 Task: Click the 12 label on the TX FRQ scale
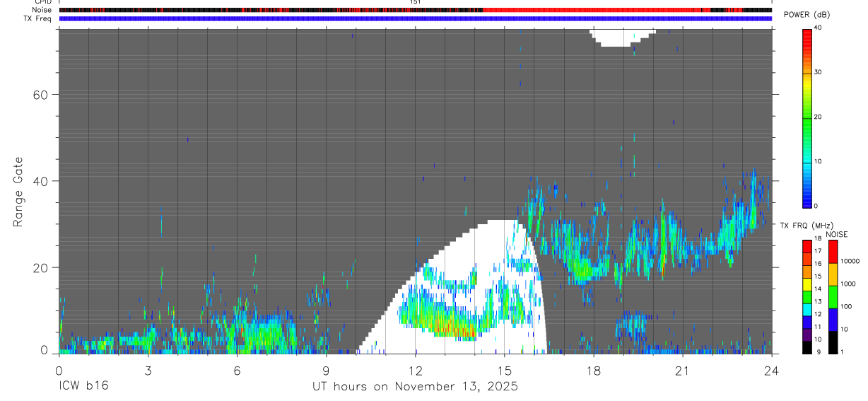tap(817, 314)
